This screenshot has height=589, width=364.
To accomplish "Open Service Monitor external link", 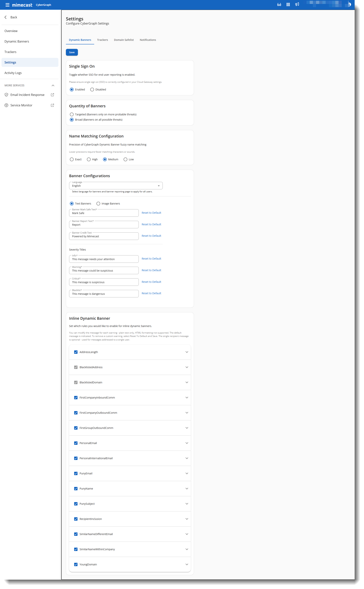I will [x=52, y=105].
